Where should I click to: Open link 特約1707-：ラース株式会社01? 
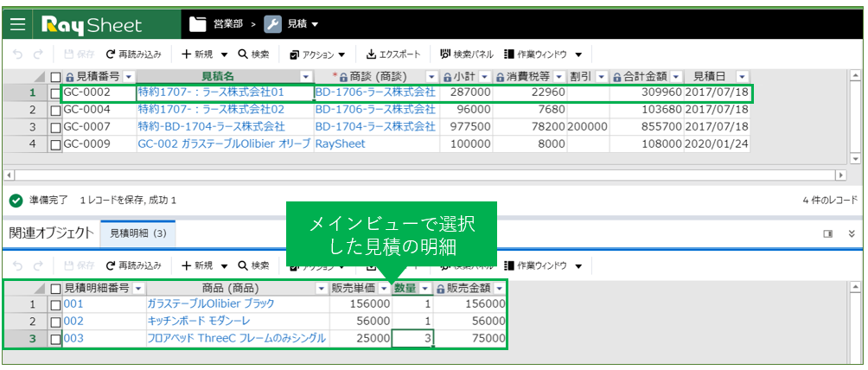click(x=211, y=92)
